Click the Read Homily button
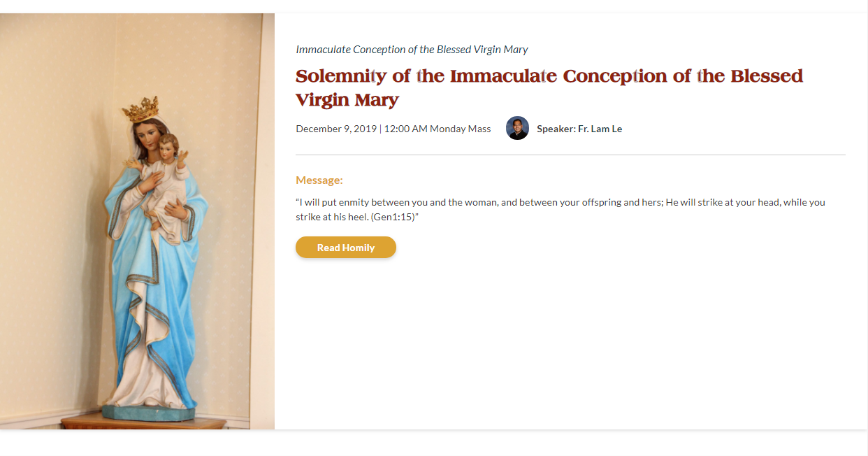Screen dimensions: 868x456 (x=346, y=248)
